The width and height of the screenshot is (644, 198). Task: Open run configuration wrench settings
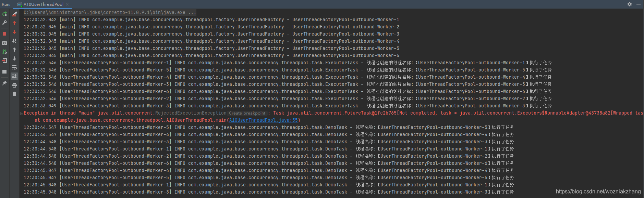[x=4, y=23]
